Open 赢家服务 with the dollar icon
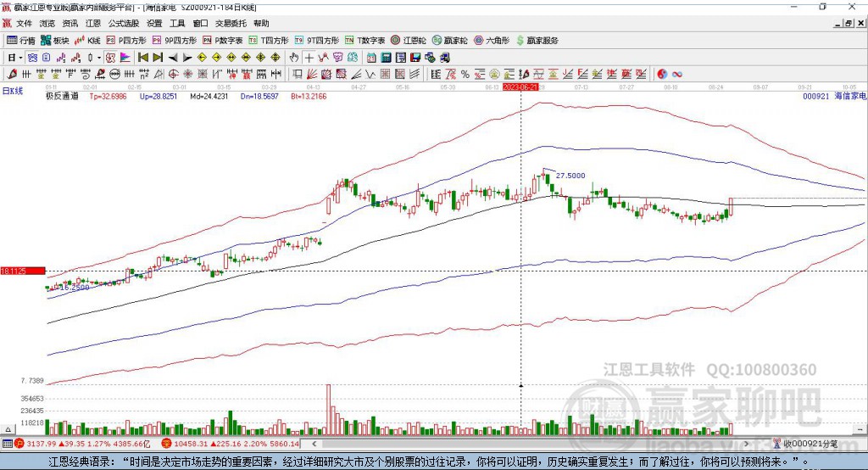This screenshot has height=470, width=868. click(537, 41)
